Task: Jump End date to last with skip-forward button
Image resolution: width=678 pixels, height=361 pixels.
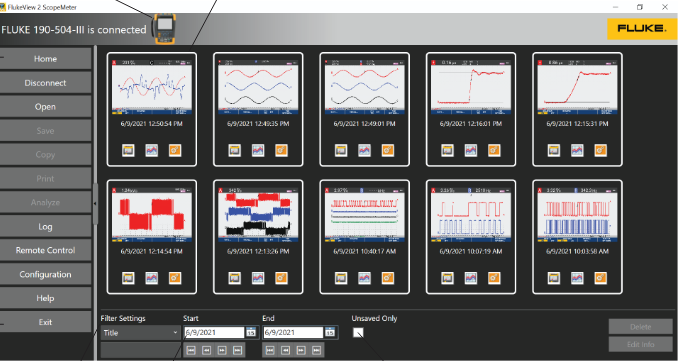Action: (317, 350)
